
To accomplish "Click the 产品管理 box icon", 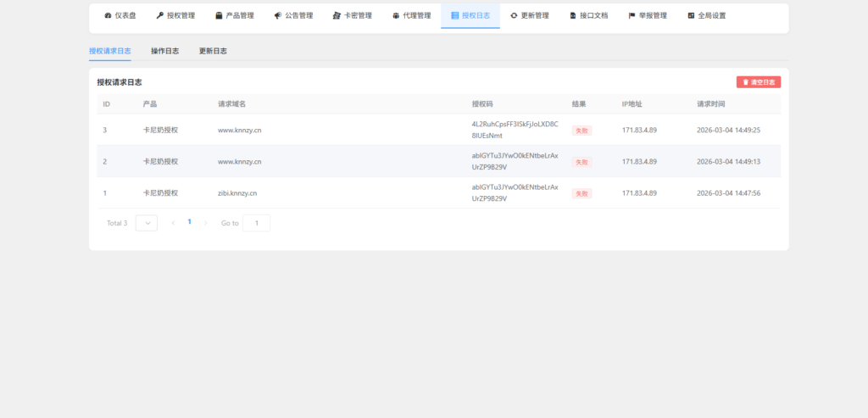I will (219, 15).
